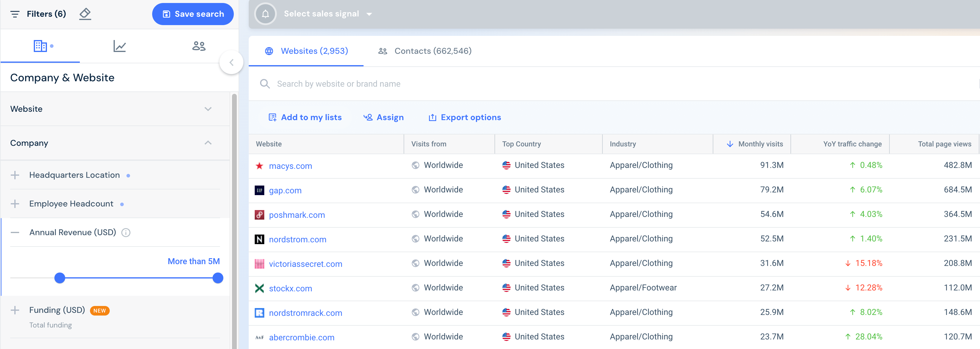980x349 pixels.
Task: Expand the Employee Headcount filter
Action: tap(15, 203)
